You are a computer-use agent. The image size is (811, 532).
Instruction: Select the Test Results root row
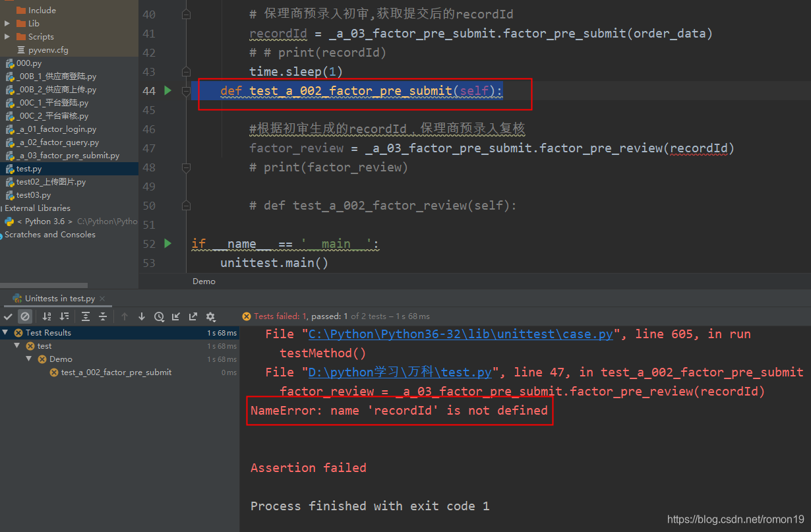point(119,333)
